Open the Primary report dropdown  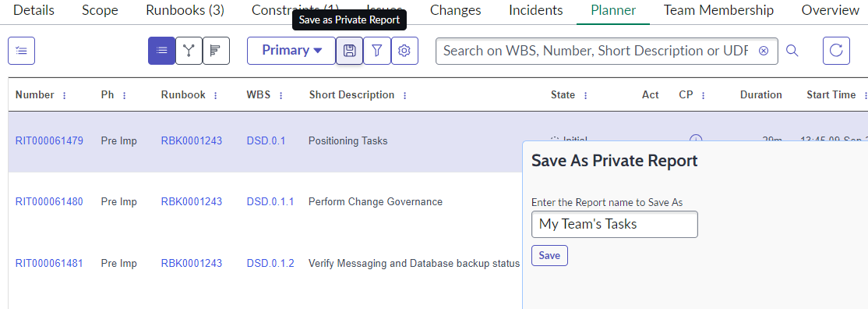(291, 51)
